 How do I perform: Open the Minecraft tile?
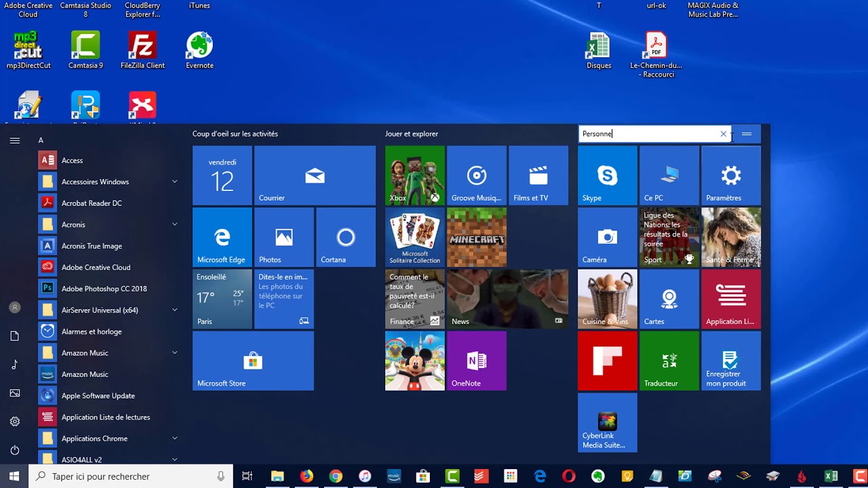[476, 237]
